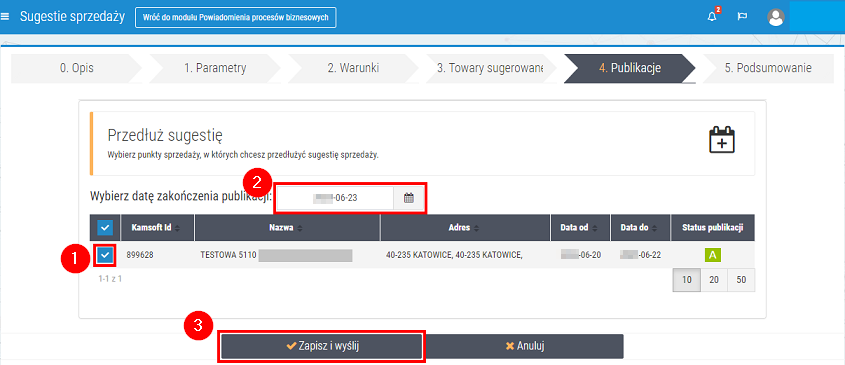Screen dimensions: 845x365
Task: Click the Zapisz i wyślij button
Action: tap(322, 346)
